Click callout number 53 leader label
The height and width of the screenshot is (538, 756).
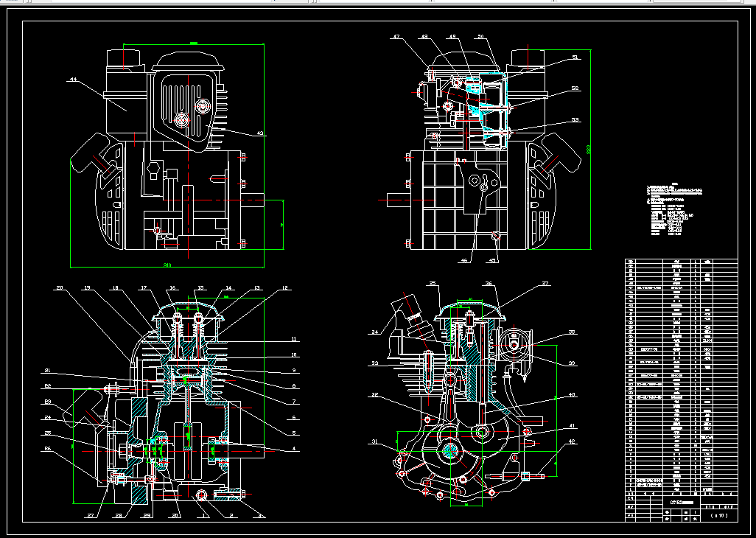coord(575,119)
